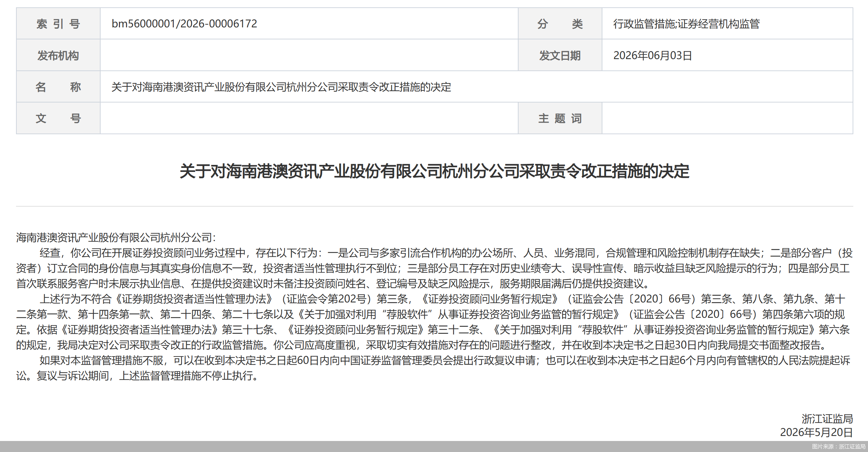Viewport: 868px width, 452px height.
Task: Select the 行政监管措施;证券经营机构监管 category text
Action: point(686,24)
